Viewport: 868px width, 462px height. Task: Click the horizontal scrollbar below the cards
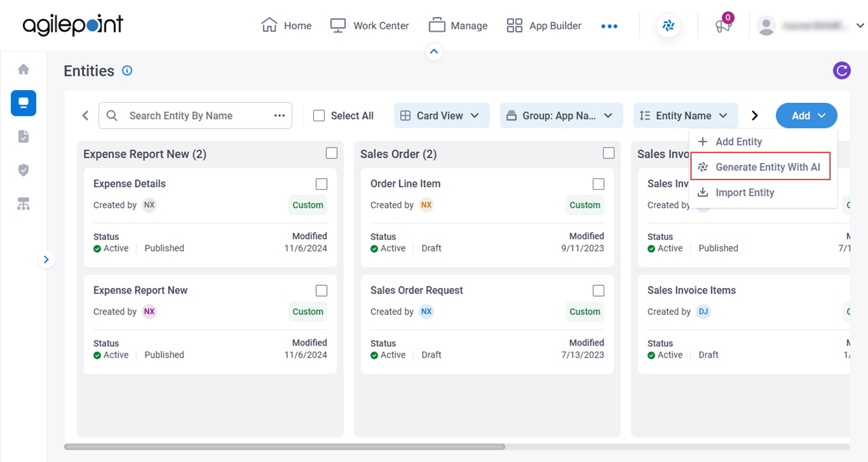(285, 447)
